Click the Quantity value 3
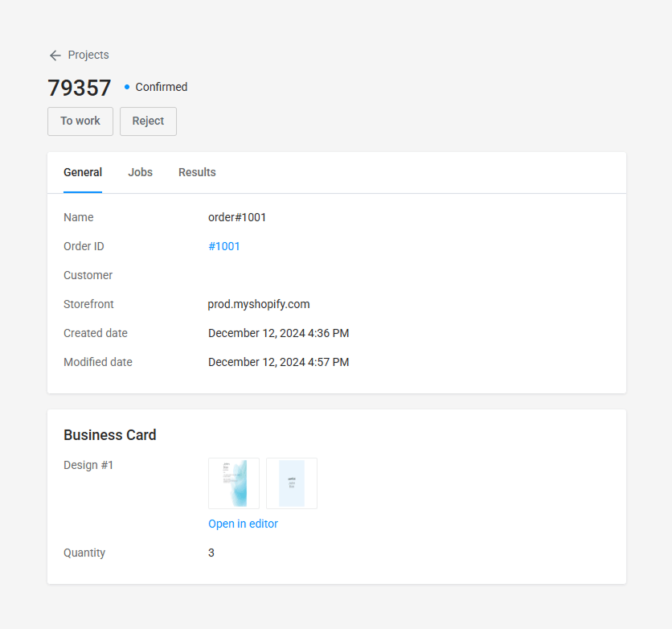 coord(211,553)
